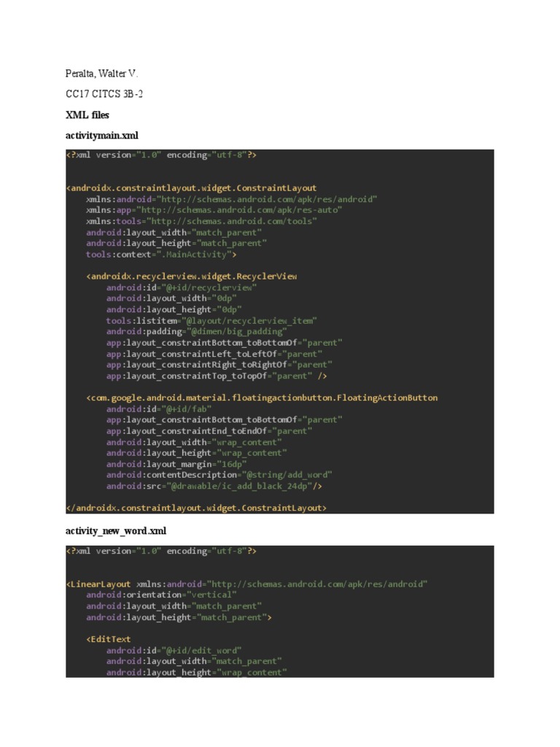Click the author name 'Peralta, Walter V.'

click(x=101, y=74)
